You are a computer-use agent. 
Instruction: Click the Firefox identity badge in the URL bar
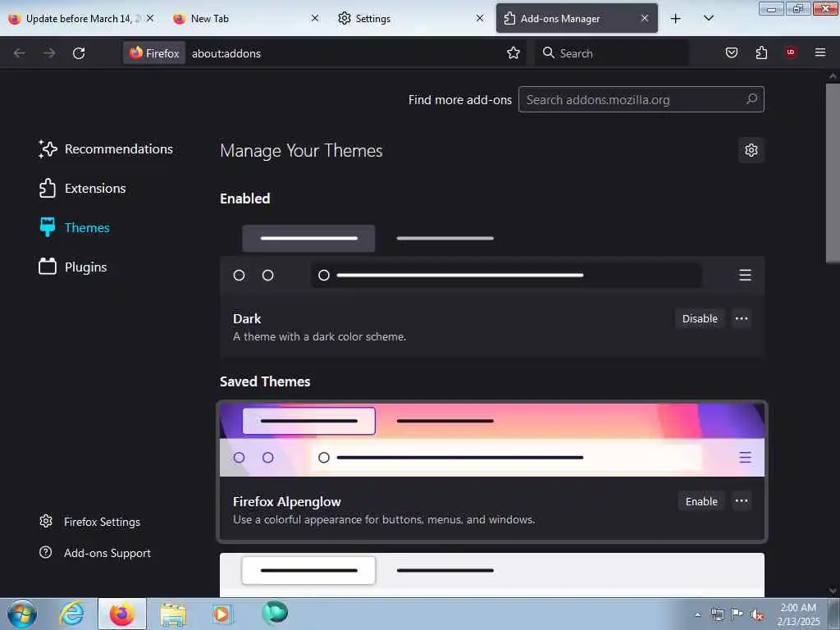tap(154, 53)
